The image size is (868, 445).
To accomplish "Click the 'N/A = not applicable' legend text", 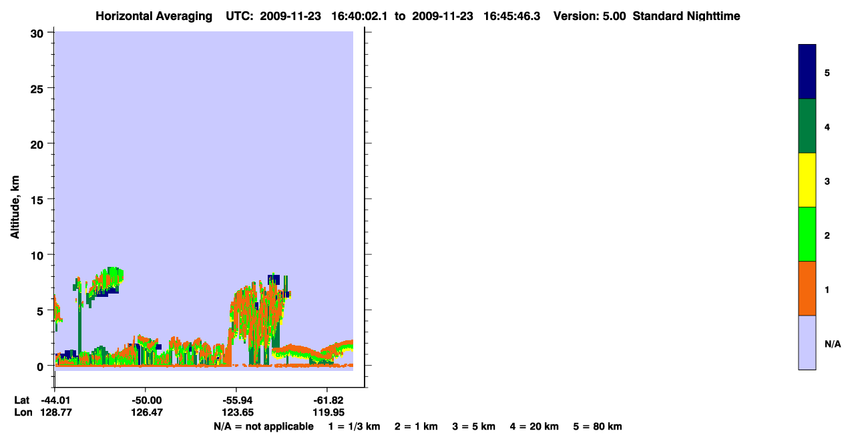I will [x=264, y=426].
